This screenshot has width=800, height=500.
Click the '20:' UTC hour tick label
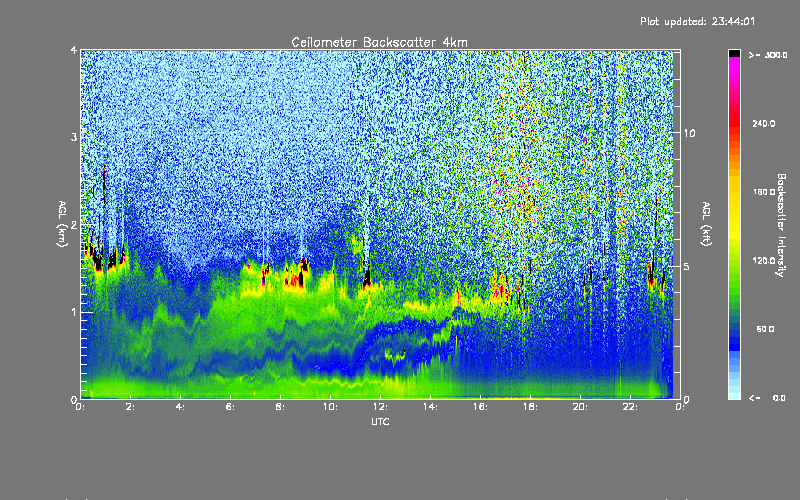tap(580, 407)
